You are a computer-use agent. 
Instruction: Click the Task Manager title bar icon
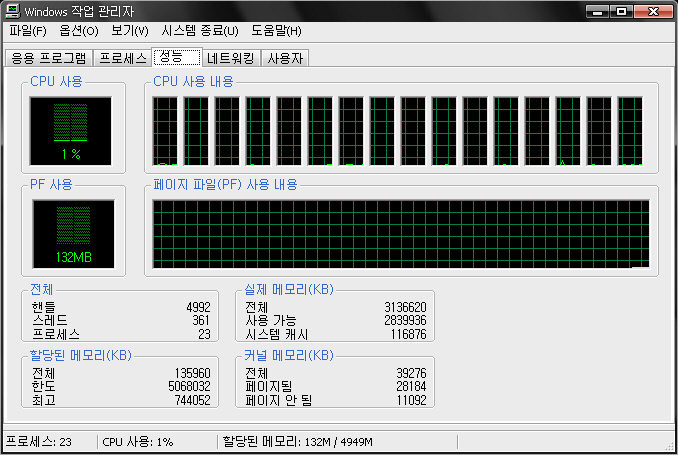pos(12,11)
